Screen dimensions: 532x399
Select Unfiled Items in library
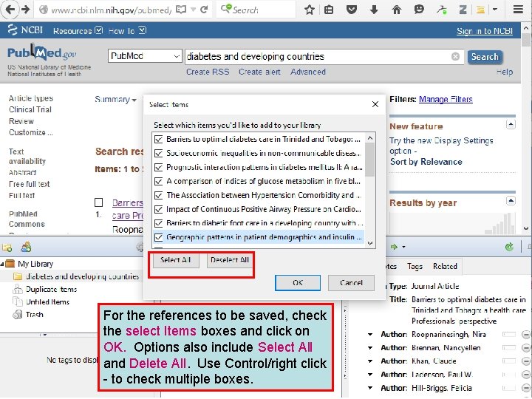coord(47,302)
